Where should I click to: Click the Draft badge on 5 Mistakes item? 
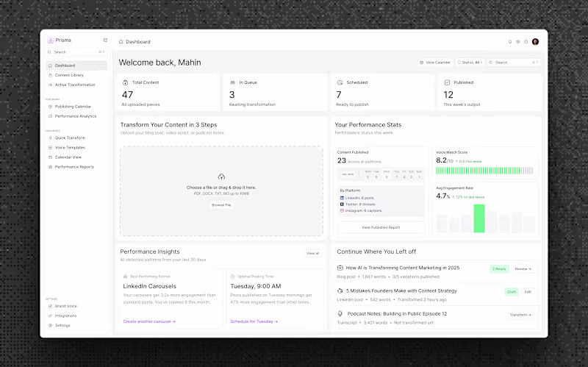pyautogui.click(x=512, y=292)
